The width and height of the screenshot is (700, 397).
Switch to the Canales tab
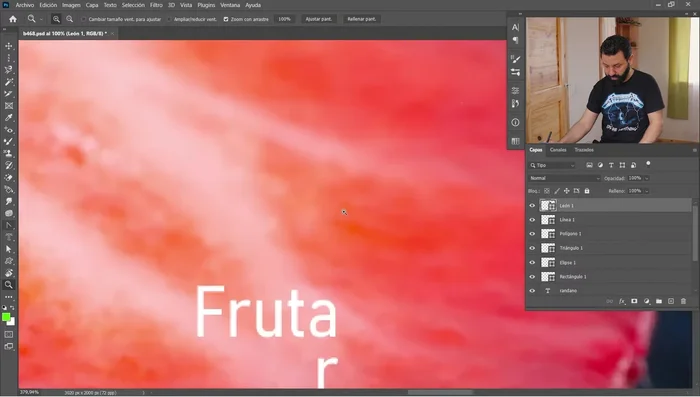558,150
